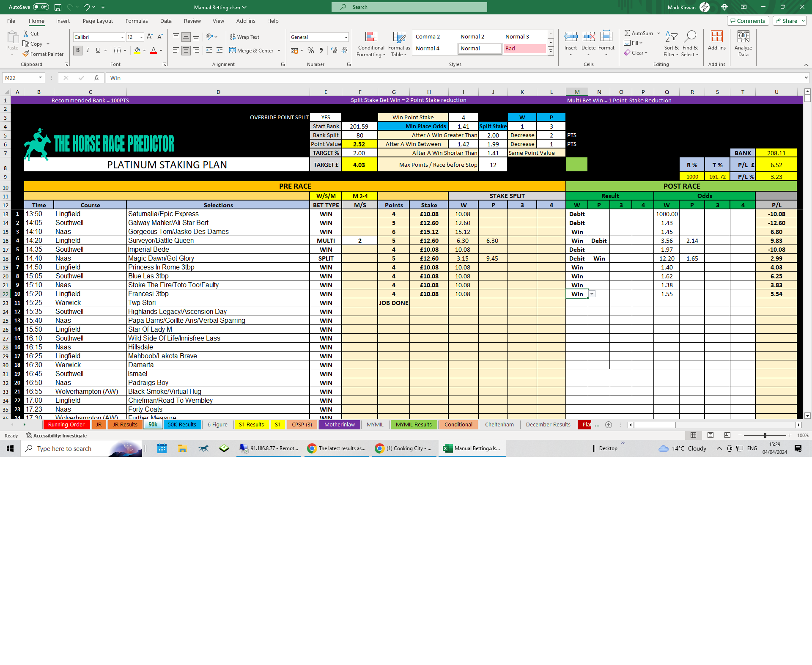The image size is (812, 665).
Task: Switch to Page Break Preview
Action: [x=727, y=435]
